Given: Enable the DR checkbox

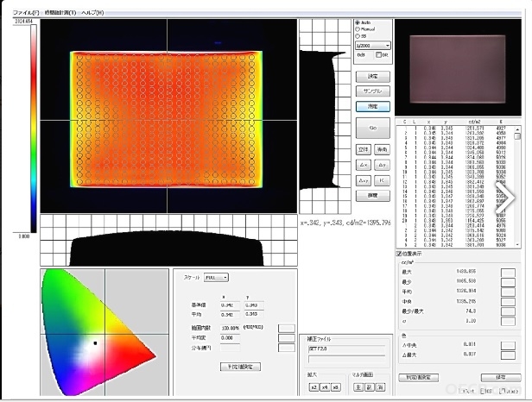Looking at the screenshot, I should (378, 54).
